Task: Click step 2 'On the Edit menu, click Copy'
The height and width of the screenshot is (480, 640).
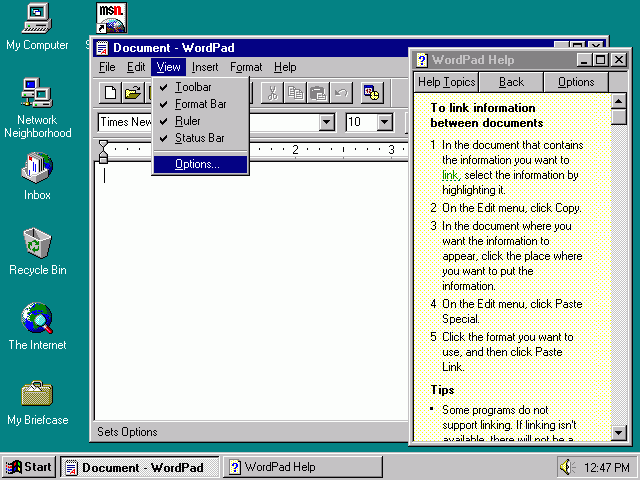Action: pos(511,208)
